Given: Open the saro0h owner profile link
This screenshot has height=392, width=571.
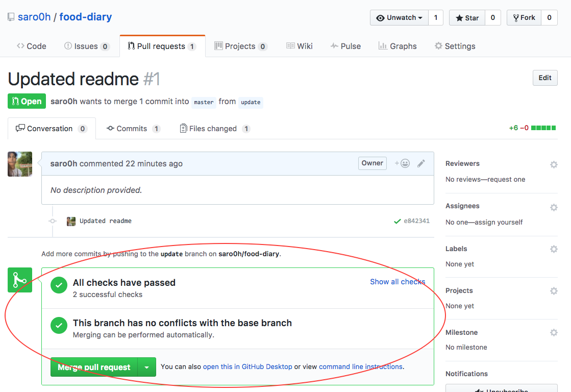Looking at the screenshot, I should (34, 17).
